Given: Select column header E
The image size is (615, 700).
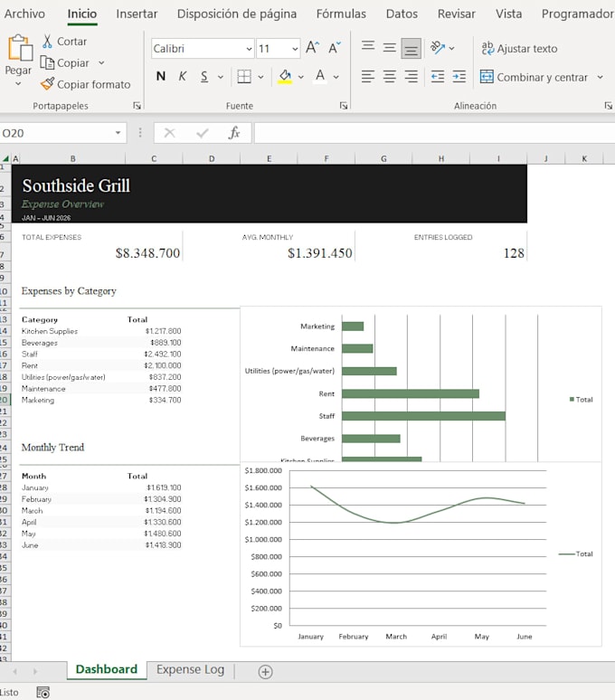Looking at the screenshot, I should tap(270, 158).
